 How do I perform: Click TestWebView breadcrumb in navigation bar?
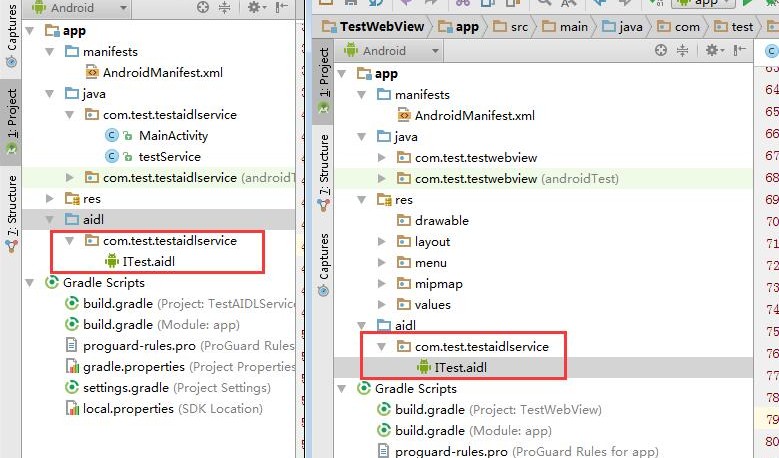coord(374,26)
